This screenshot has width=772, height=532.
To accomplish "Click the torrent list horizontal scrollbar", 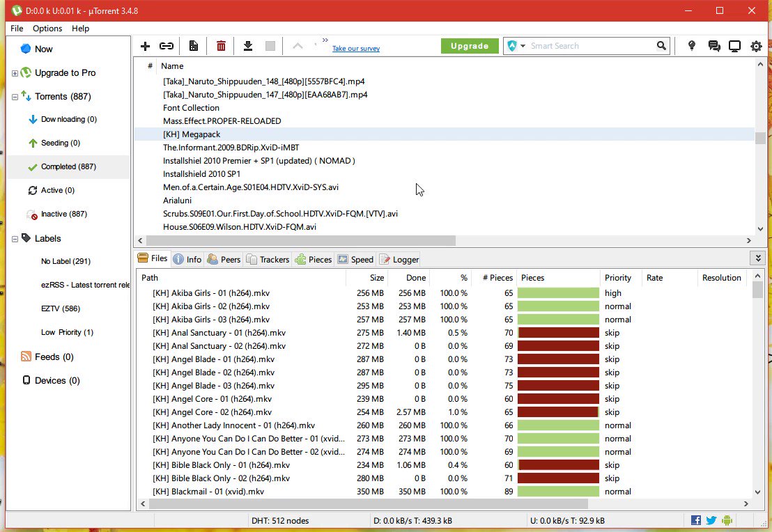I will click(x=301, y=241).
